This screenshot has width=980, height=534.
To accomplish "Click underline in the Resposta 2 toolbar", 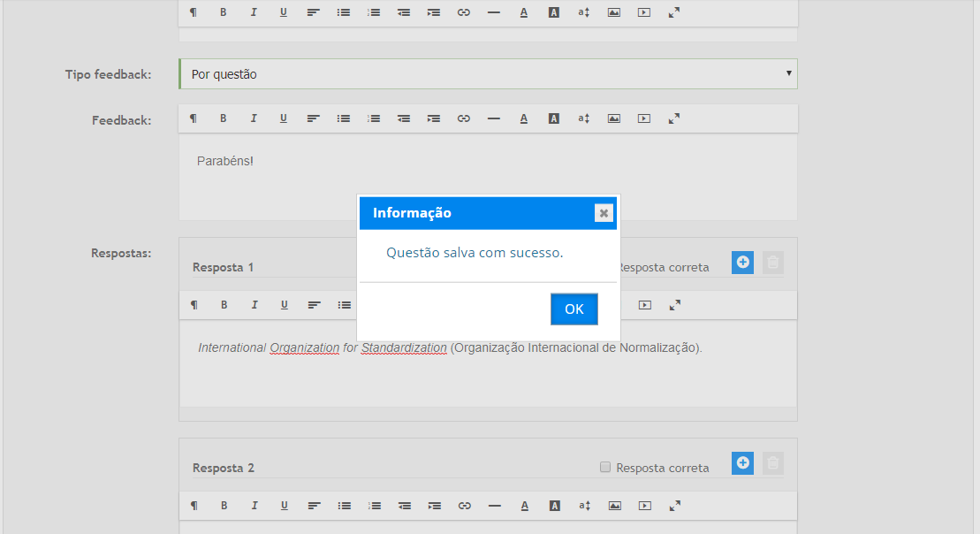I will coord(284,506).
